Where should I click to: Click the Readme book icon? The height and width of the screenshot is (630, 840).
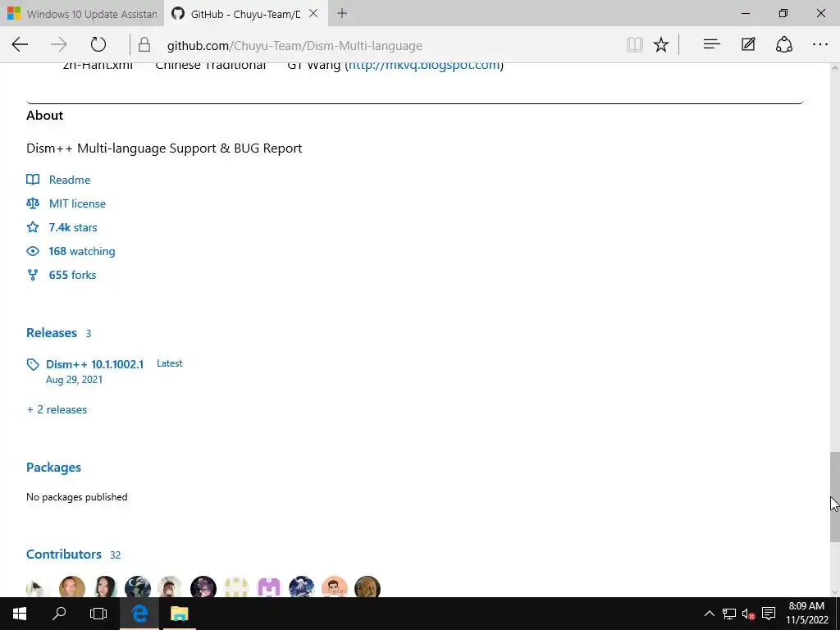(33, 180)
